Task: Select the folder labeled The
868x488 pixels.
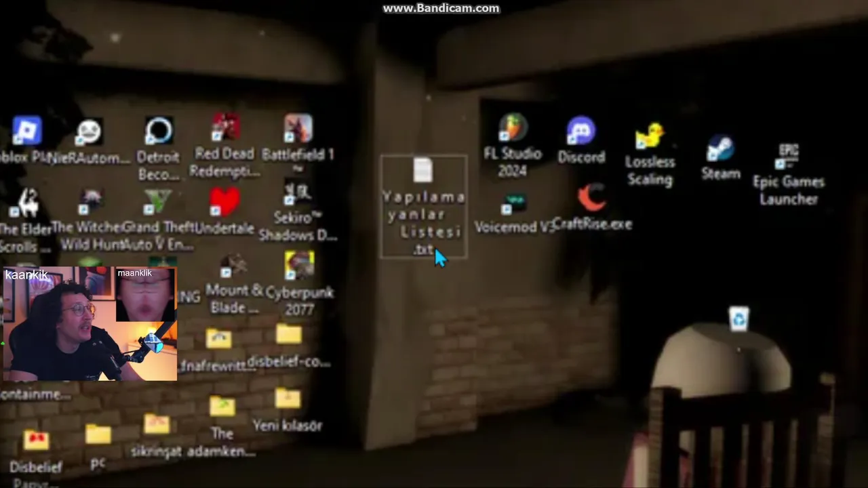Action: pos(222,406)
